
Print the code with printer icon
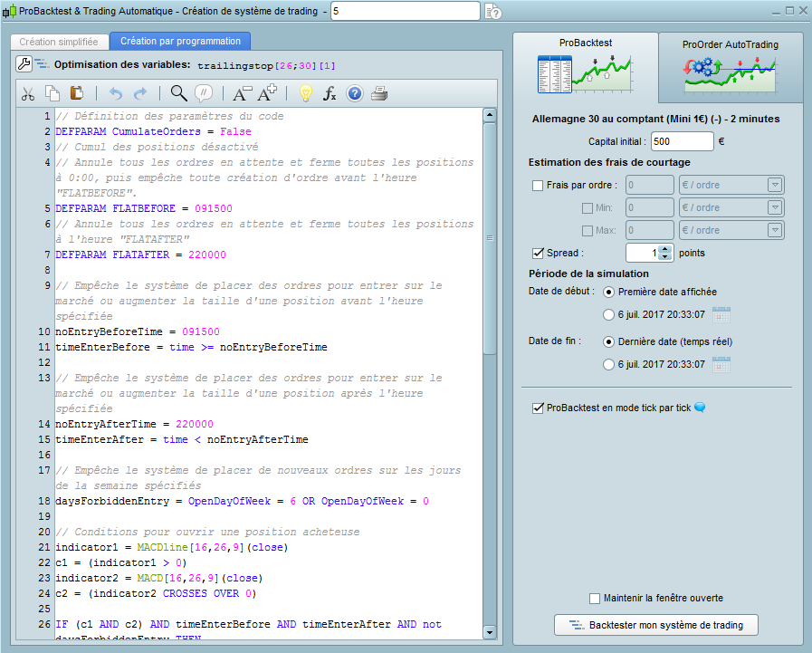379,93
